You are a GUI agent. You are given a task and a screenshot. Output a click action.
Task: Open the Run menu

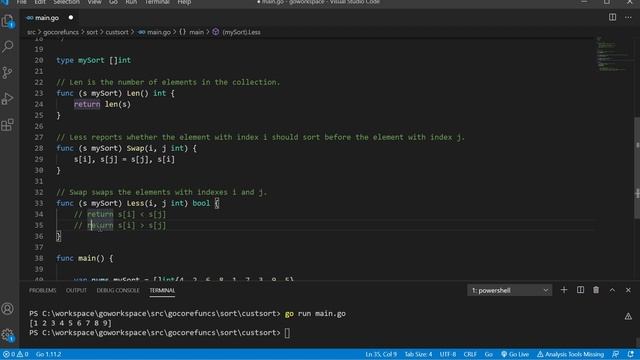click(x=131, y=2)
